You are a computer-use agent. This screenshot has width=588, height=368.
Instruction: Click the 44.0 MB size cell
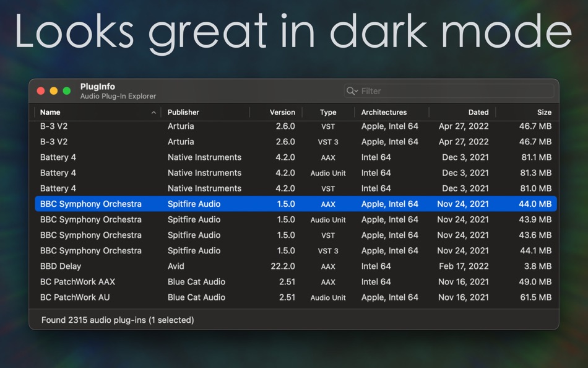[535, 204]
